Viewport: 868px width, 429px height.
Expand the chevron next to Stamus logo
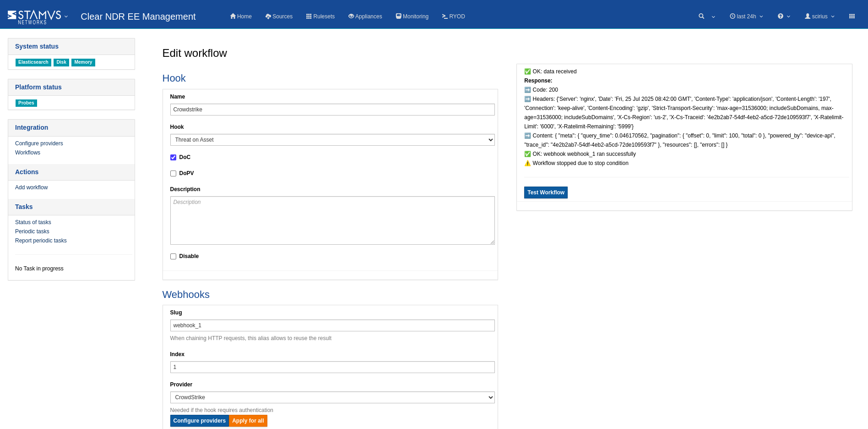point(66,16)
